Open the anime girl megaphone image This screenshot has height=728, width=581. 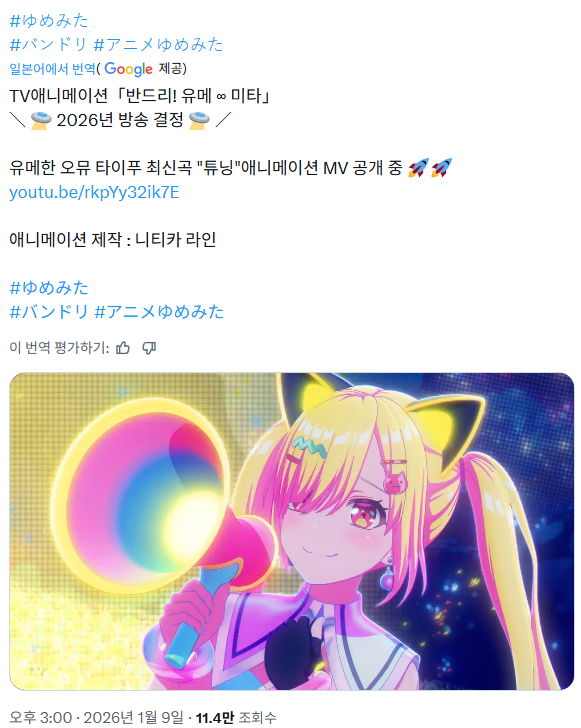[x=292, y=531]
